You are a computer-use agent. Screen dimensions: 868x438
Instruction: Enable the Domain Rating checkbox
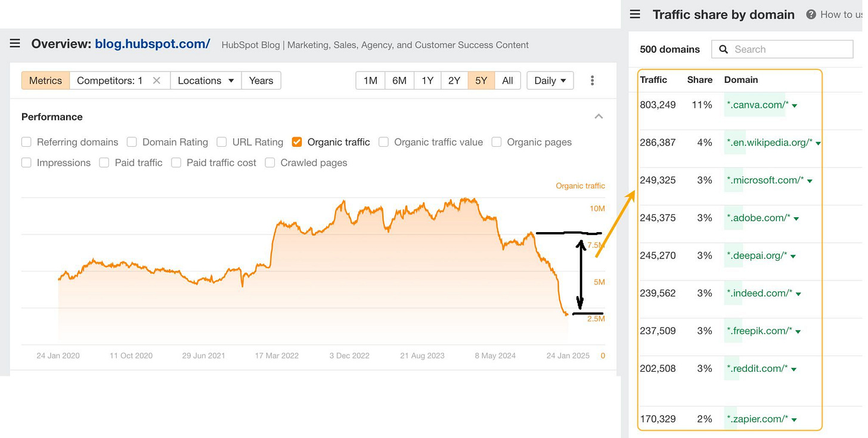click(x=132, y=142)
